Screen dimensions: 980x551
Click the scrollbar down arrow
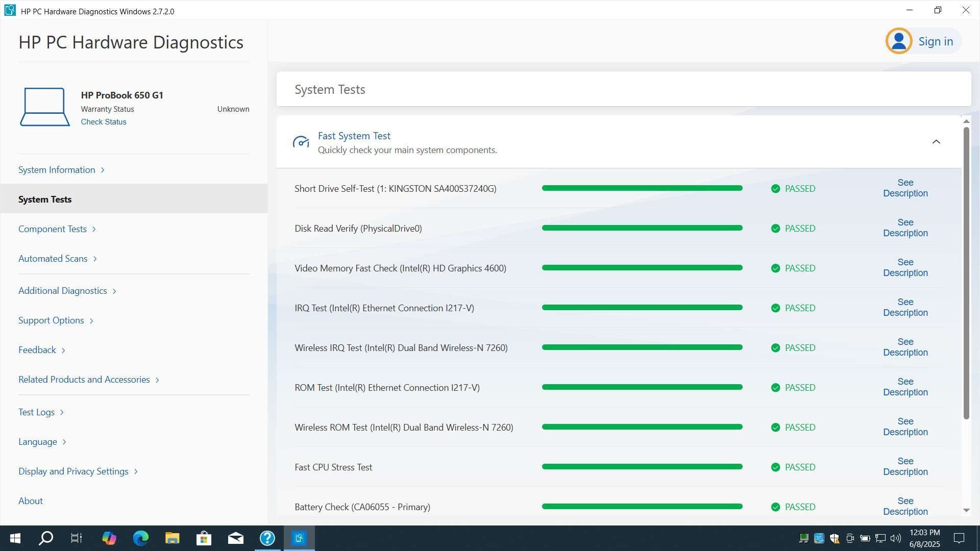click(x=966, y=510)
